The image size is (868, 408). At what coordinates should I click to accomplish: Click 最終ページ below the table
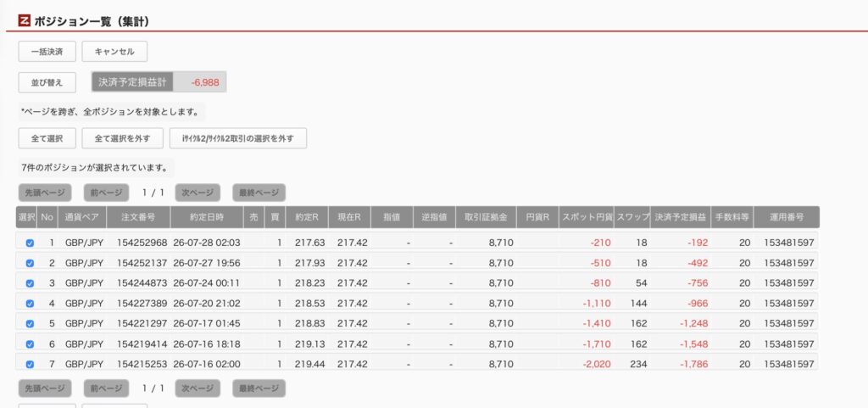click(x=259, y=388)
